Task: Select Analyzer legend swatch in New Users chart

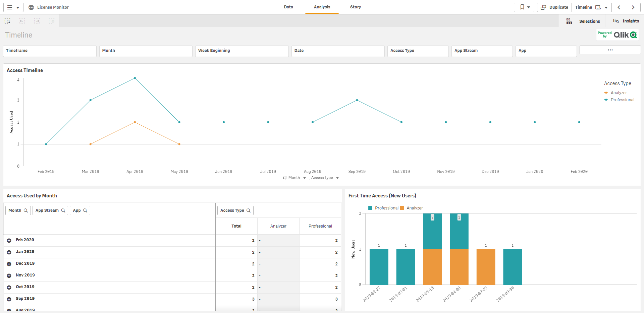Action: pos(402,208)
